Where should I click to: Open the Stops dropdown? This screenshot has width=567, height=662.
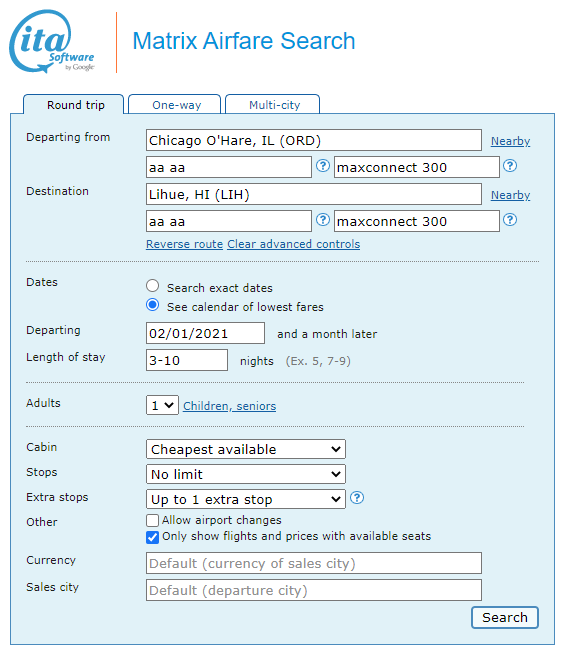tap(246, 474)
